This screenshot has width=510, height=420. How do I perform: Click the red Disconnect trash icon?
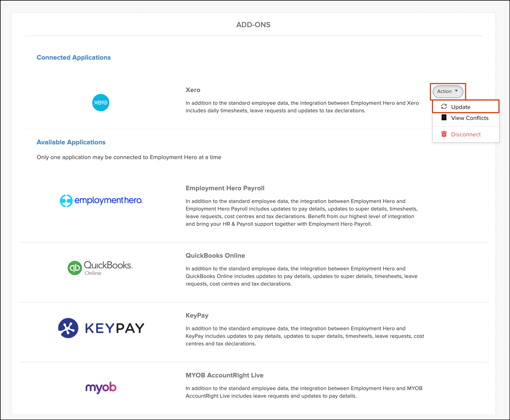(444, 134)
